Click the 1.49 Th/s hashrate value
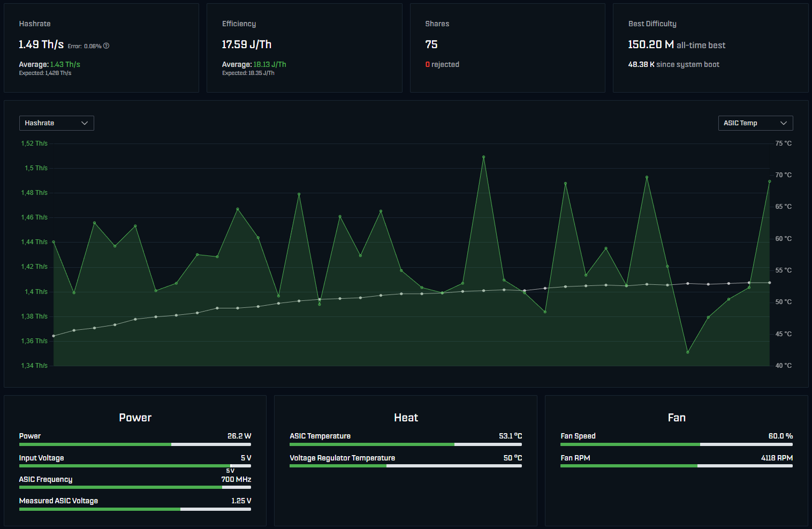The width and height of the screenshot is (812, 529). tap(41, 44)
